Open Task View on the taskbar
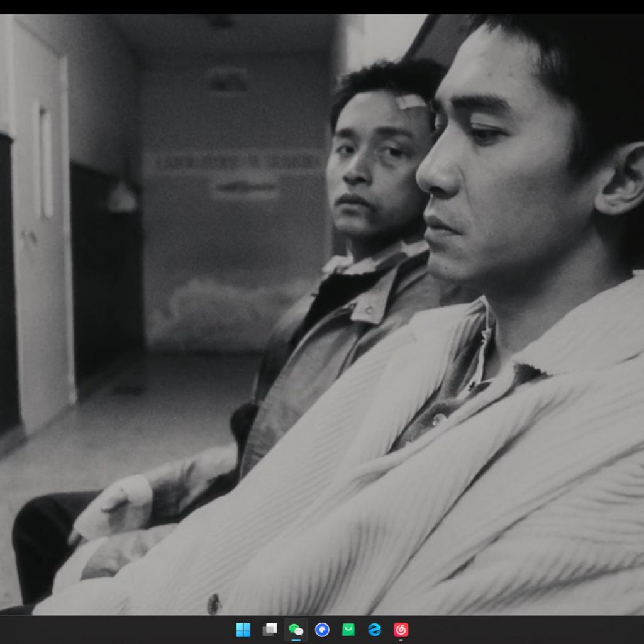Screen dimensions: 644x644 tap(269, 630)
